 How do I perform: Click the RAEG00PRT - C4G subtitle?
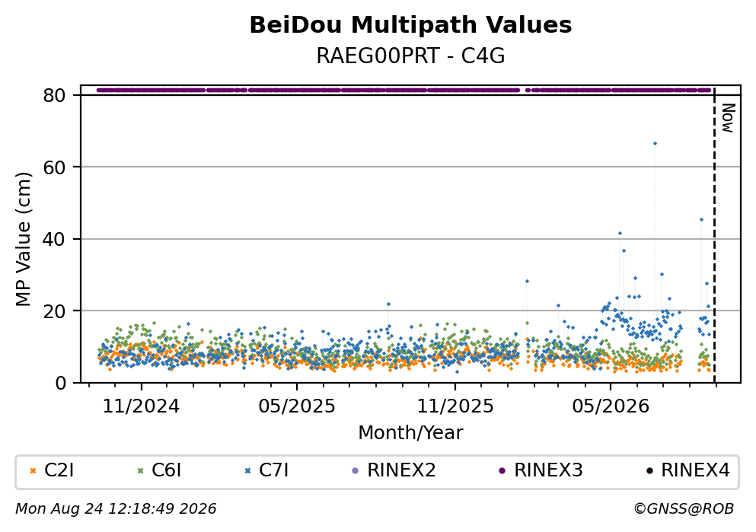click(411, 56)
